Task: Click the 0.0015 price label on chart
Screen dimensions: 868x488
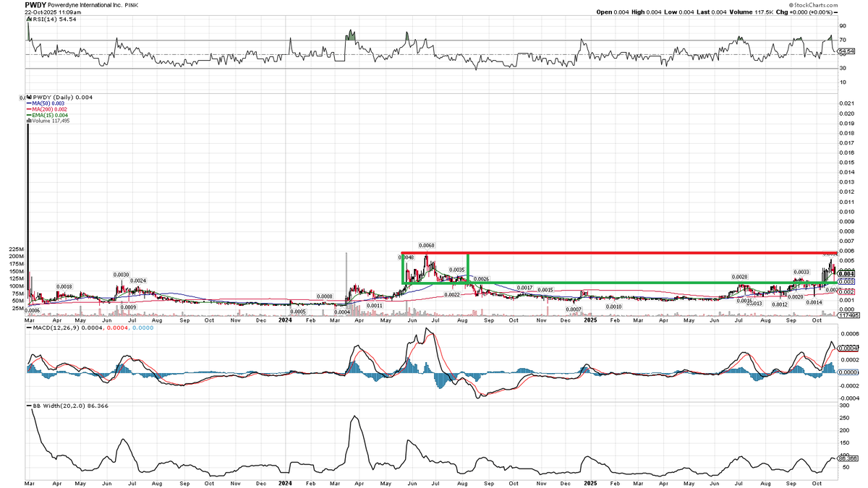Action: [x=545, y=290]
